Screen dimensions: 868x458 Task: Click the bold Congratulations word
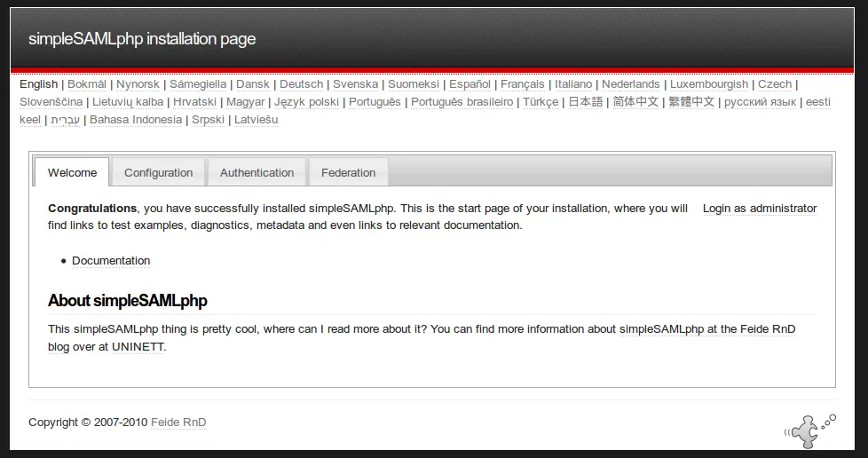pyautogui.click(x=92, y=209)
